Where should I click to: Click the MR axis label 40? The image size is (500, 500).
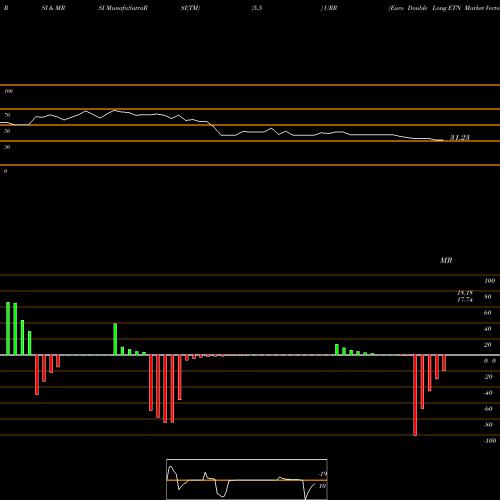[488, 329]
